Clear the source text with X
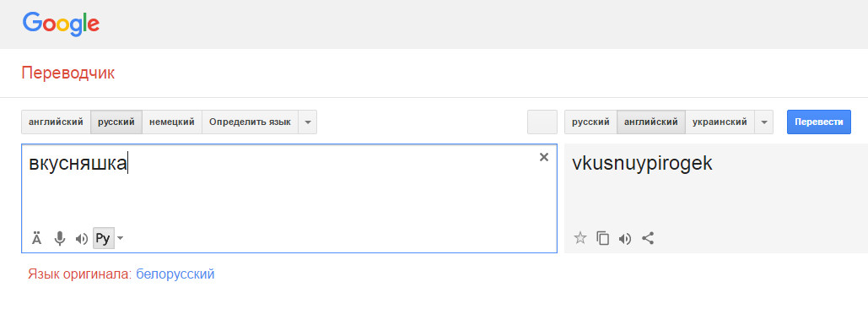This screenshot has width=868, height=309. click(x=544, y=157)
